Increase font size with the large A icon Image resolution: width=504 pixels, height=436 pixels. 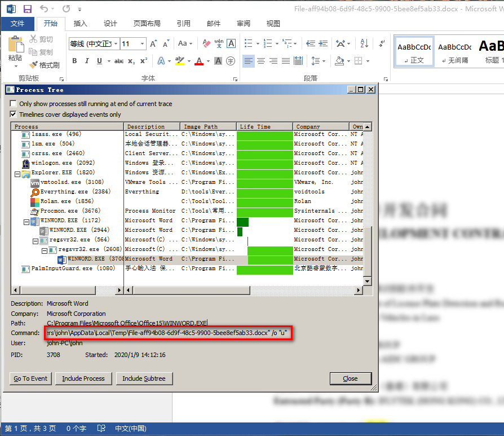point(154,43)
